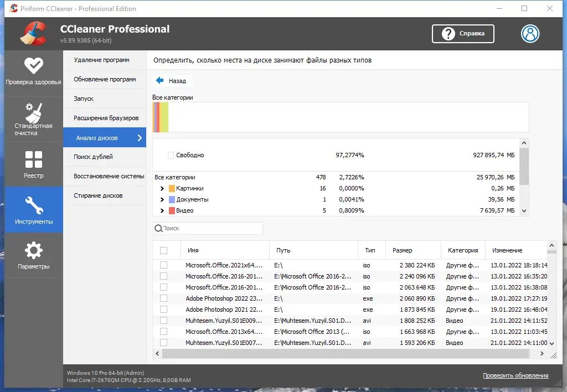Expand the Картинки category
This screenshot has height=392, width=567.
tap(162, 188)
